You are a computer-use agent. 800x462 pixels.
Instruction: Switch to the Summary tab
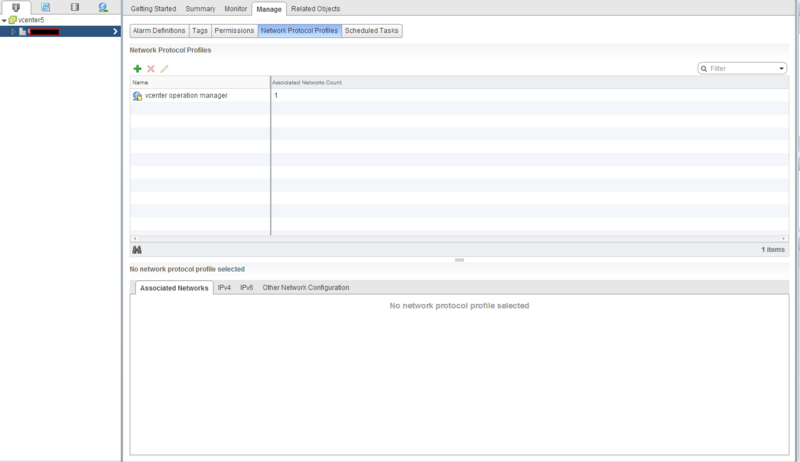[x=200, y=9]
